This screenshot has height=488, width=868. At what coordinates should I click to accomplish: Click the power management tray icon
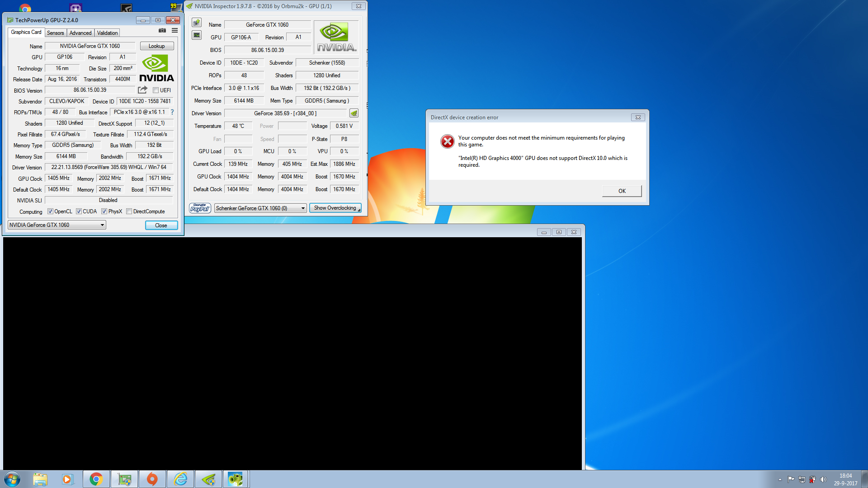coord(812,479)
